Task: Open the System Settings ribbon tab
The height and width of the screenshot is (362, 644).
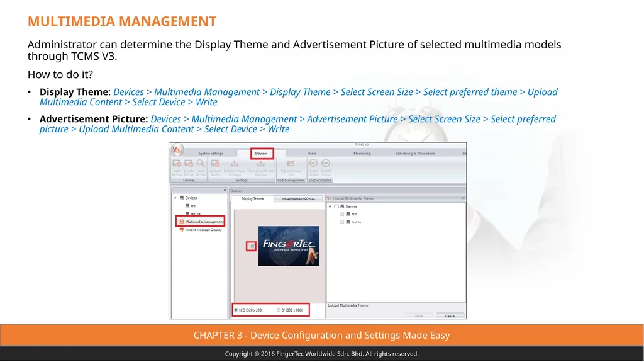Action: (x=211, y=154)
